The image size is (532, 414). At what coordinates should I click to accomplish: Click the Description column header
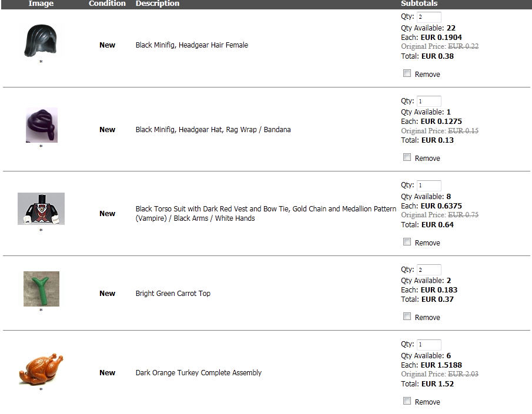tap(158, 4)
